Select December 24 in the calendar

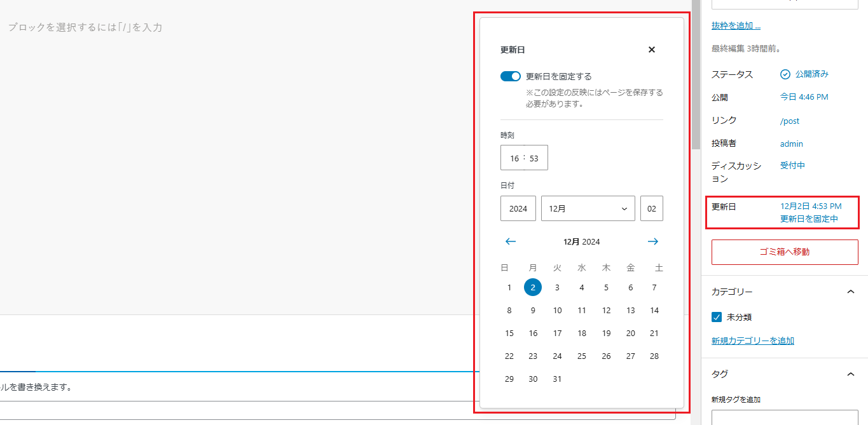point(557,356)
